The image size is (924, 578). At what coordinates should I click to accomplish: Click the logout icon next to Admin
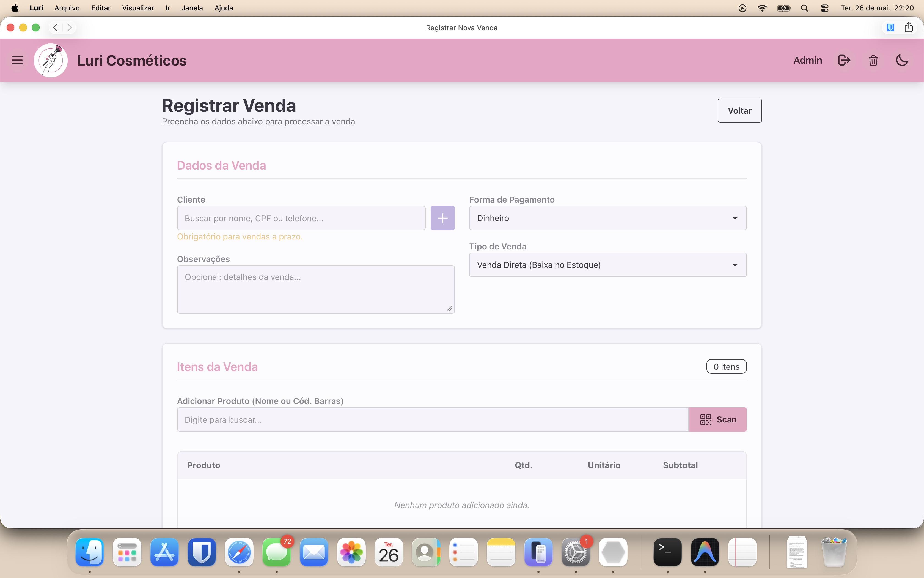coord(844,60)
